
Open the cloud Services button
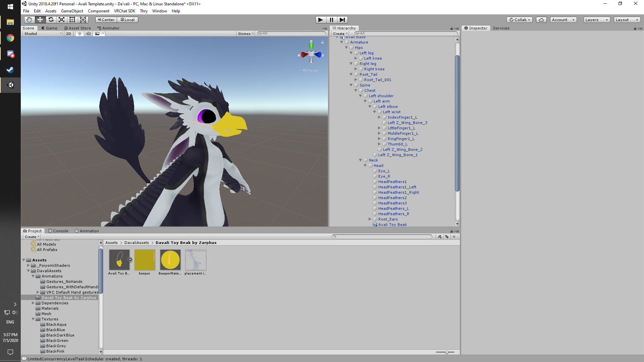tap(541, 20)
